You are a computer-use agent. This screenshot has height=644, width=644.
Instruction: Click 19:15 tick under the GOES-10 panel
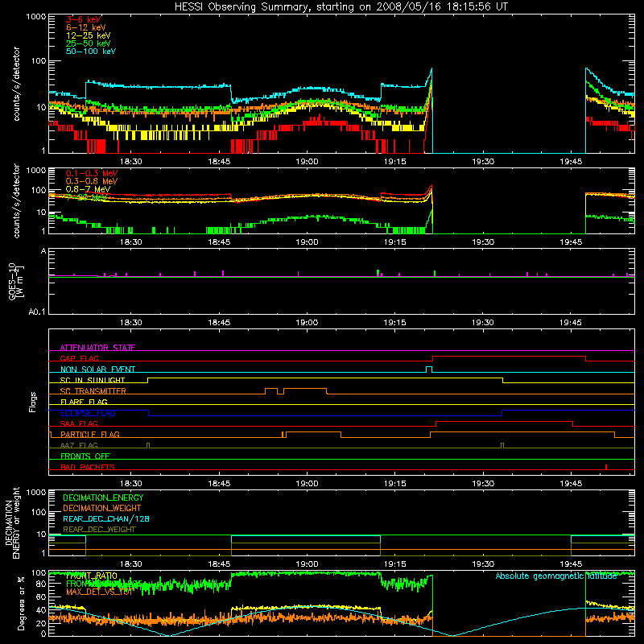click(394, 323)
